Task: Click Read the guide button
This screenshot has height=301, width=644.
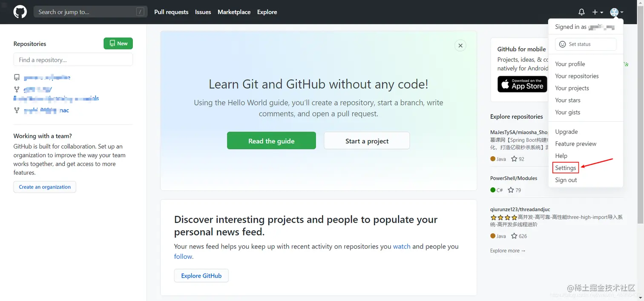Action: (271, 140)
